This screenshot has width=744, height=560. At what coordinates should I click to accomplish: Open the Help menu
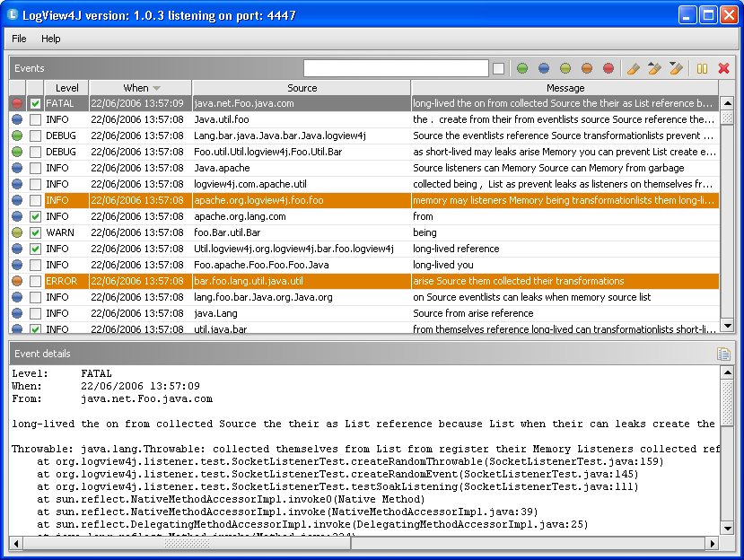coord(51,39)
